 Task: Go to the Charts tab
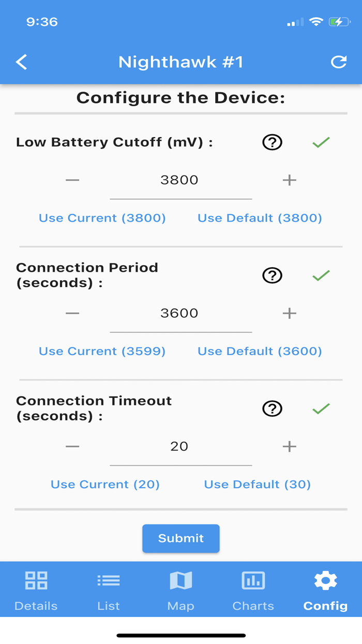[253, 590]
